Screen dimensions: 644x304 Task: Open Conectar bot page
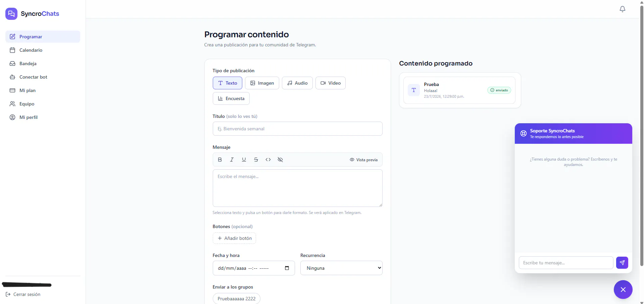[x=43, y=77]
